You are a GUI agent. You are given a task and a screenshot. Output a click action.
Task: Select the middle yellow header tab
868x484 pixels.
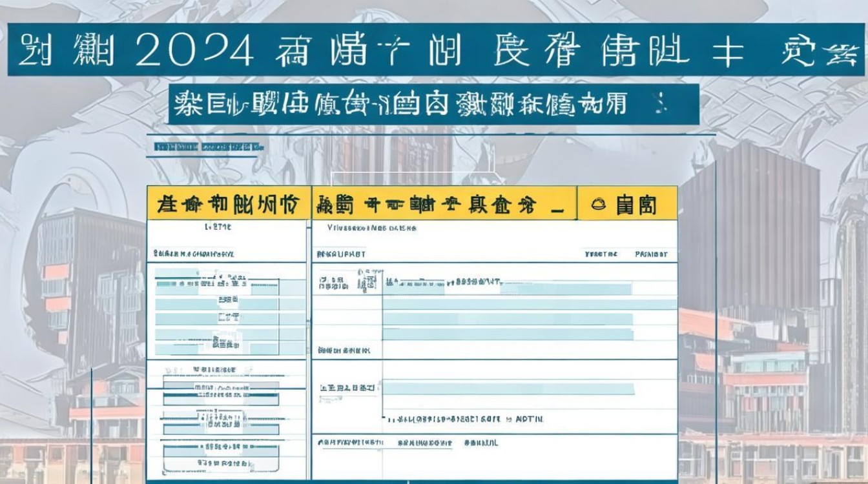[x=444, y=204]
